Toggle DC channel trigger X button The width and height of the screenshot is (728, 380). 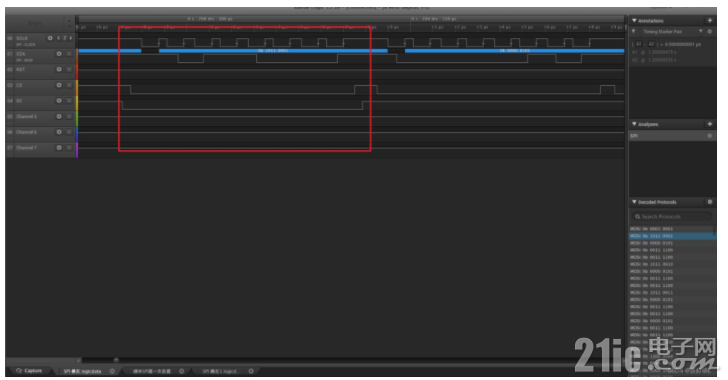[69, 101]
